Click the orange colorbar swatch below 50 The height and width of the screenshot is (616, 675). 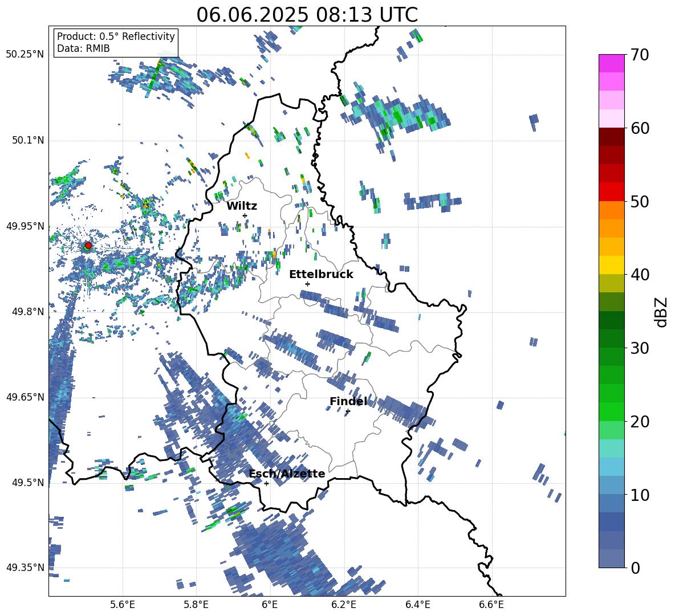[611, 210]
